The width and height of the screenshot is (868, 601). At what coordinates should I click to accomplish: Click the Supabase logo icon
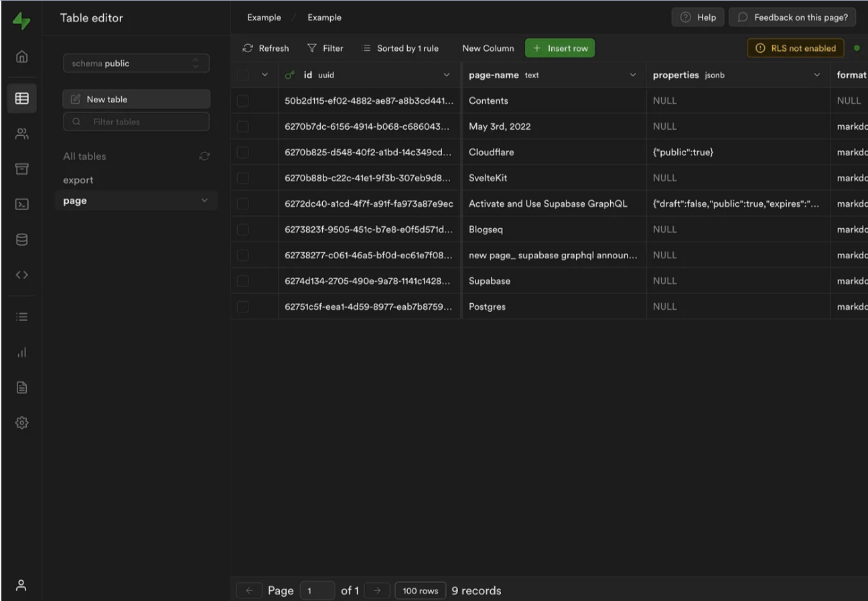pyautogui.click(x=21, y=20)
